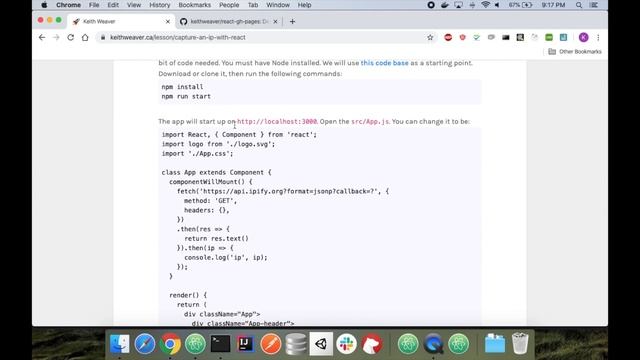This screenshot has height=360, width=640.
Task: Open the Window menu
Action: tap(278, 5)
